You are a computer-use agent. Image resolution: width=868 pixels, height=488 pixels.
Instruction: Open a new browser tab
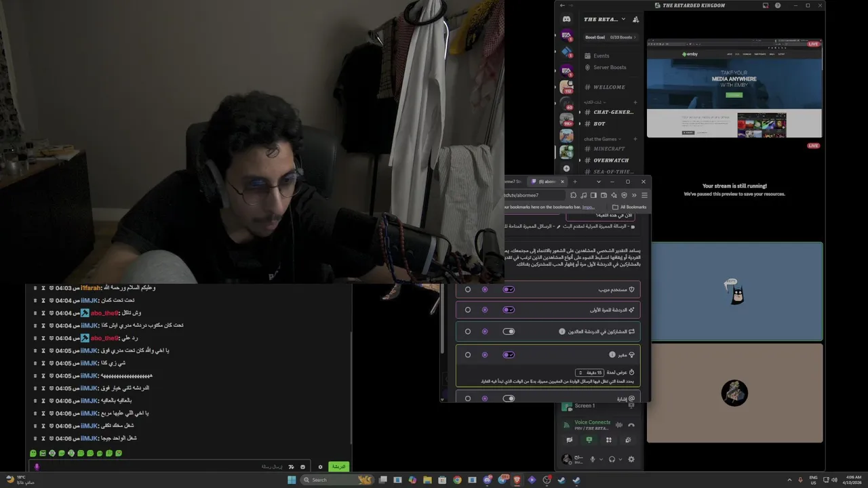point(575,182)
